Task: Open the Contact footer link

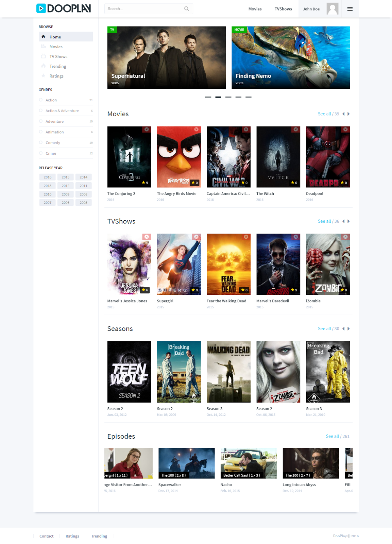Action: [x=47, y=536]
